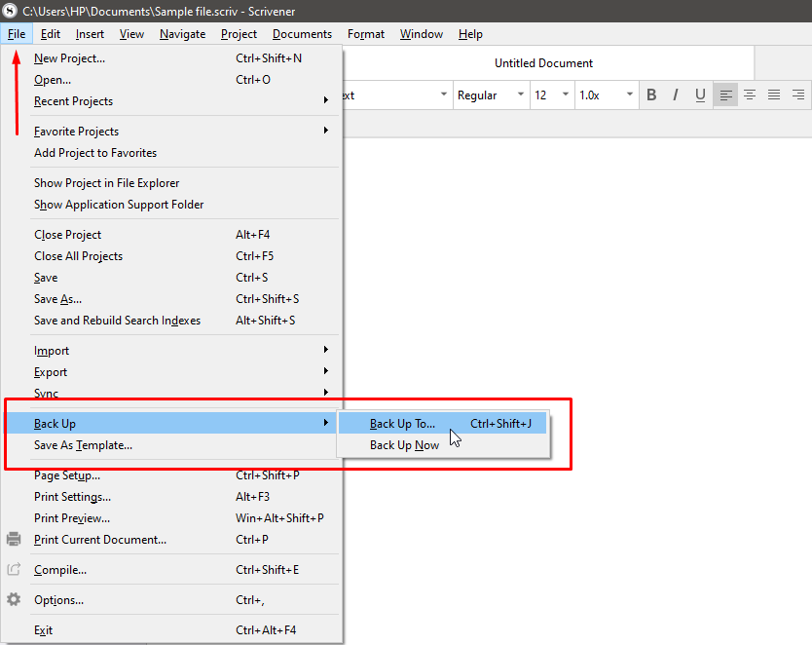This screenshot has width=812, height=645.
Task: Click the gear icon beside Options
Action: click(x=14, y=600)
